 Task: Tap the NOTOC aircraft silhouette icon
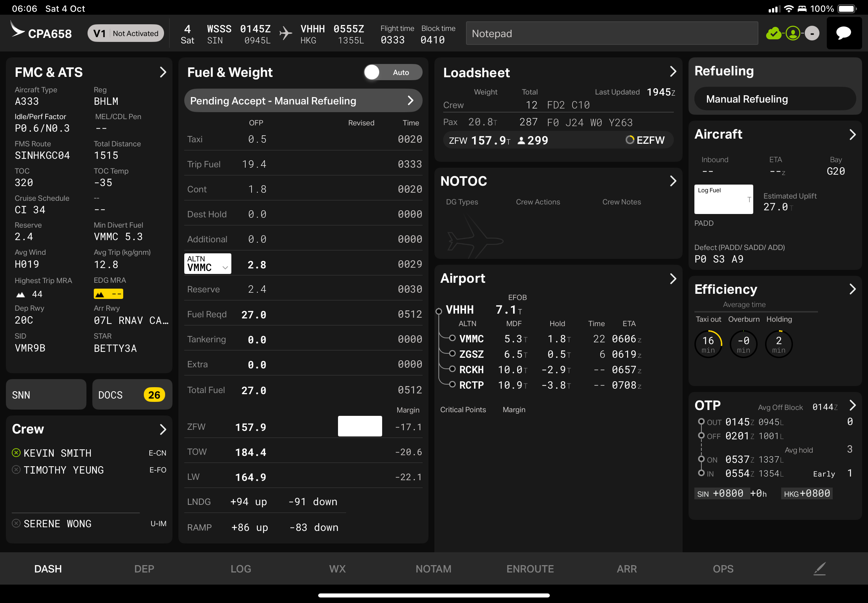tap(475, 237)
